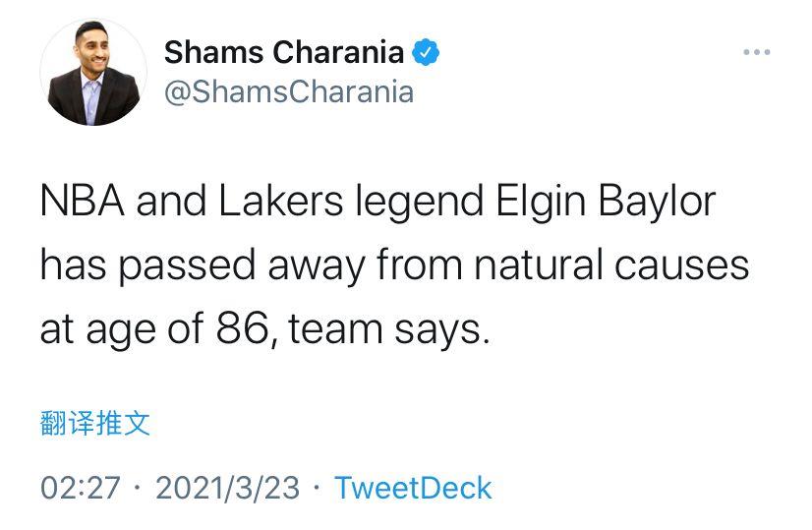Click the word "NBA" in the tweet
The width and height of the screenshot is (812, 530).
click(83, 202)
